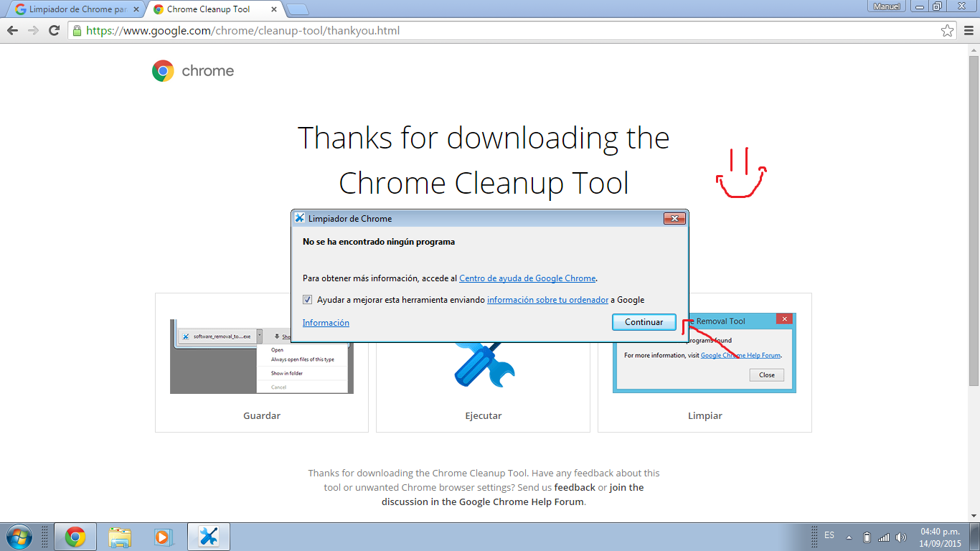Click Cleanup Tool icon in taskbar
This screenshot has height=551, width=980.
(208, 537)
